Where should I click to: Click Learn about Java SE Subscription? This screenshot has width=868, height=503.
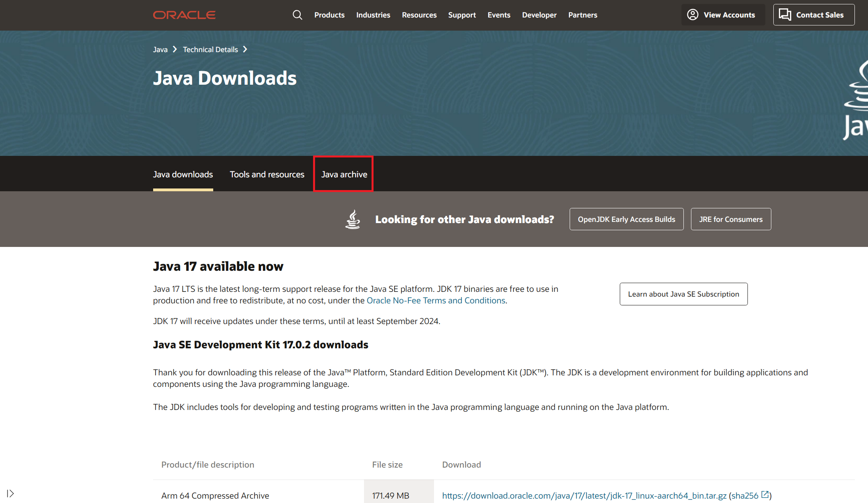point(683,294)
